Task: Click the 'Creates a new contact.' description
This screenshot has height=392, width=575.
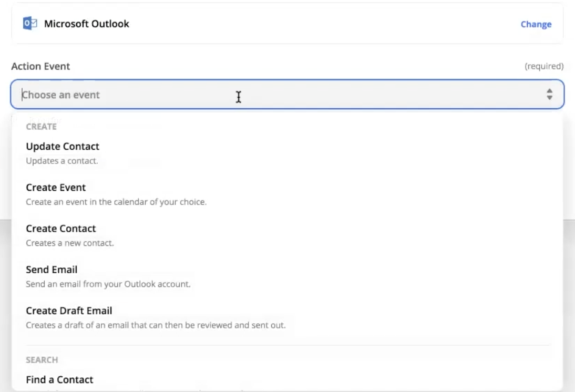Action: point(70,243)
